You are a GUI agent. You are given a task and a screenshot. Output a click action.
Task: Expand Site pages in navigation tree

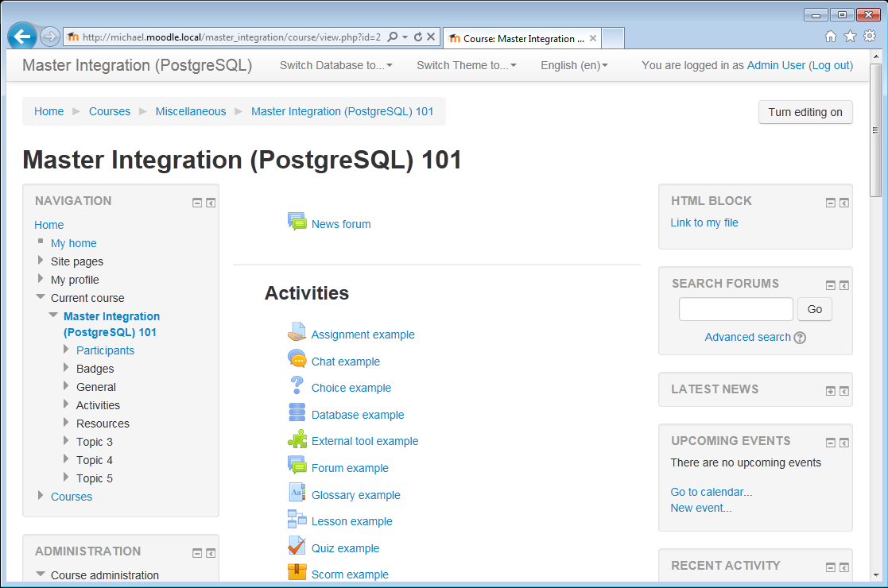[41, 260]
